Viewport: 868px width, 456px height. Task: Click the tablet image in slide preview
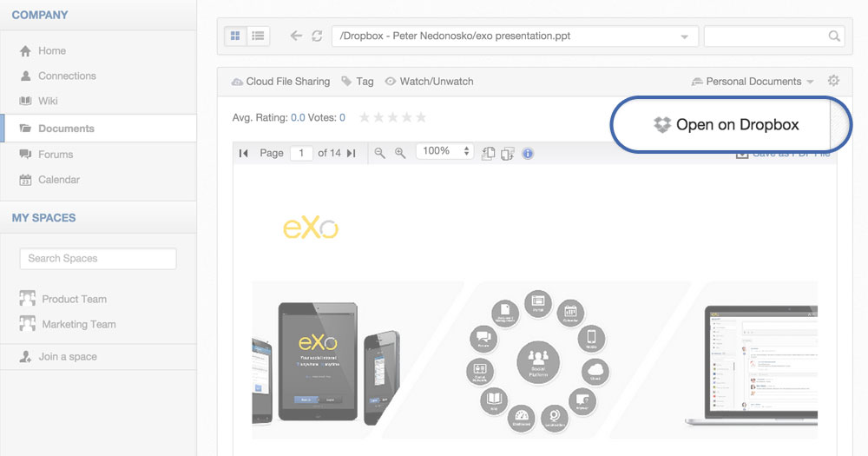click(318, 361)
